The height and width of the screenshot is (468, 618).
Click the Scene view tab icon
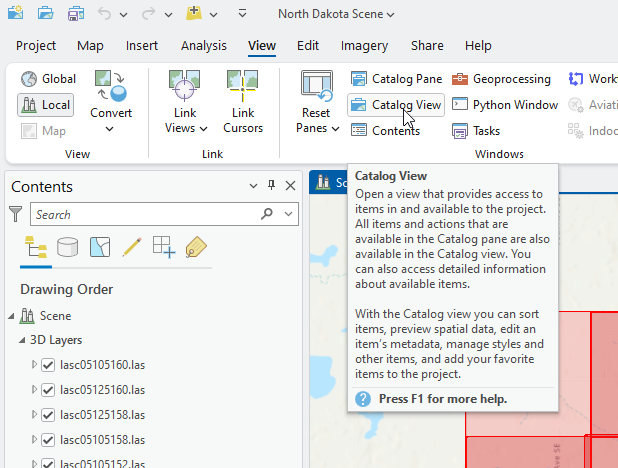[323, 182]
